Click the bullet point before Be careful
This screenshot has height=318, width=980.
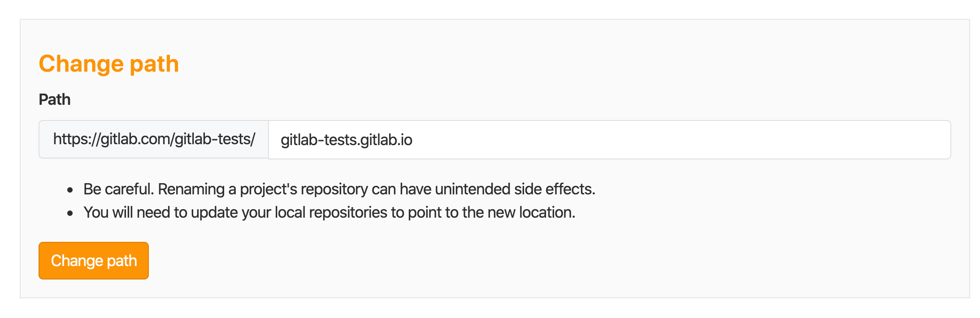[x=70, y=190]
